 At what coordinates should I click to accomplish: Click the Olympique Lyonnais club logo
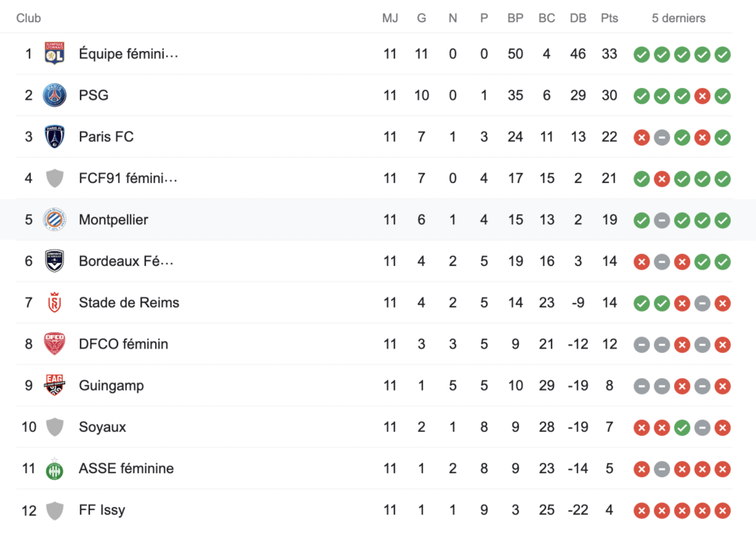point(55,54)
